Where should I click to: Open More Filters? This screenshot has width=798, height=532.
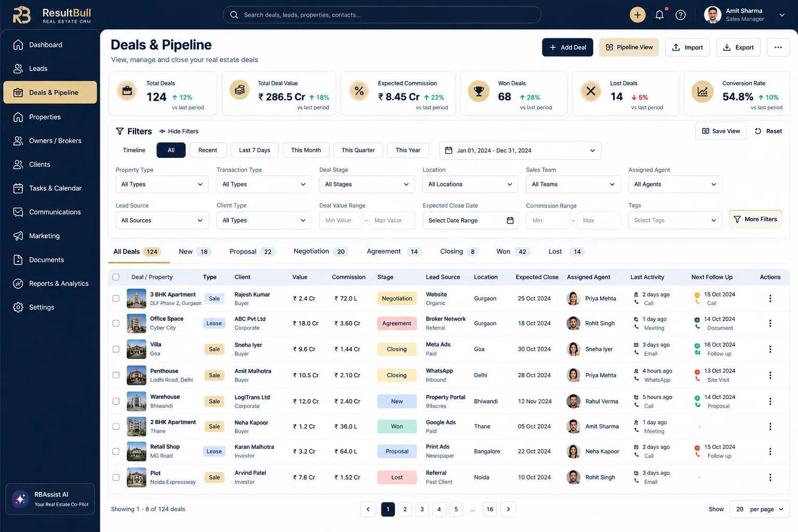[755, 219]
